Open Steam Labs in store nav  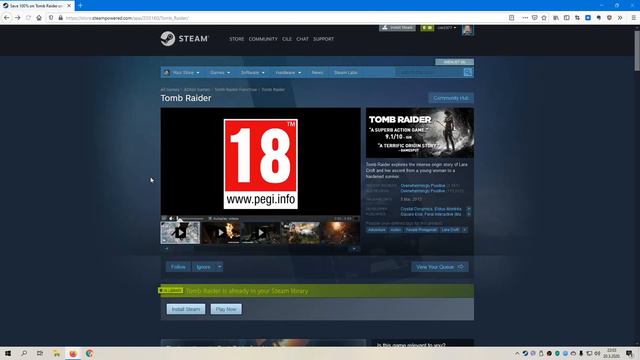tap(345, 72)
